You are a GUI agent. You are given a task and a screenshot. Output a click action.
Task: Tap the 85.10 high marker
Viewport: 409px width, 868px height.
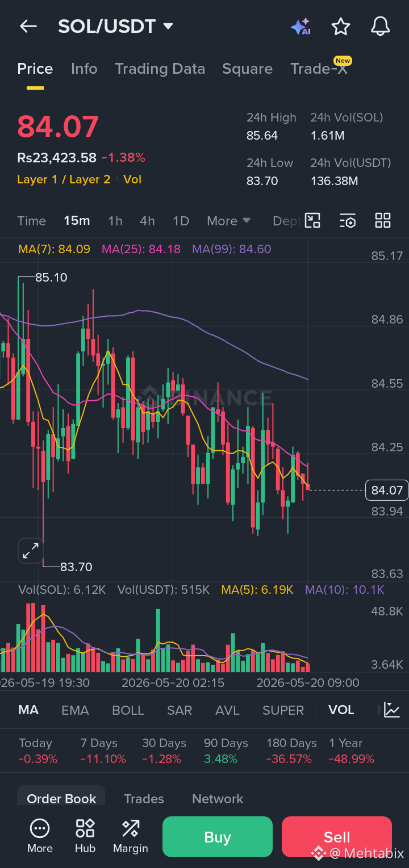(x=51, y=278)
